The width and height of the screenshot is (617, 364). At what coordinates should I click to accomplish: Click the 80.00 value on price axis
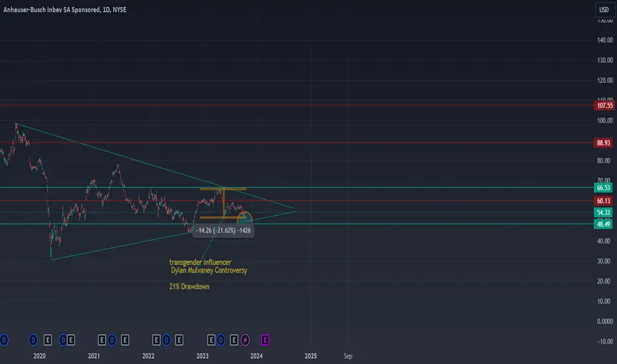[x=604, y=160]
